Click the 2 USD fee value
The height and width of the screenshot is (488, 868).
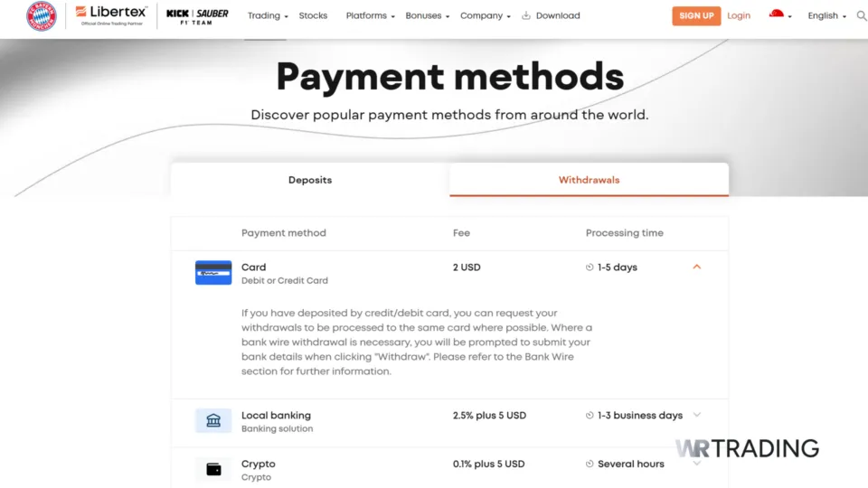click(x=467, y=267)
